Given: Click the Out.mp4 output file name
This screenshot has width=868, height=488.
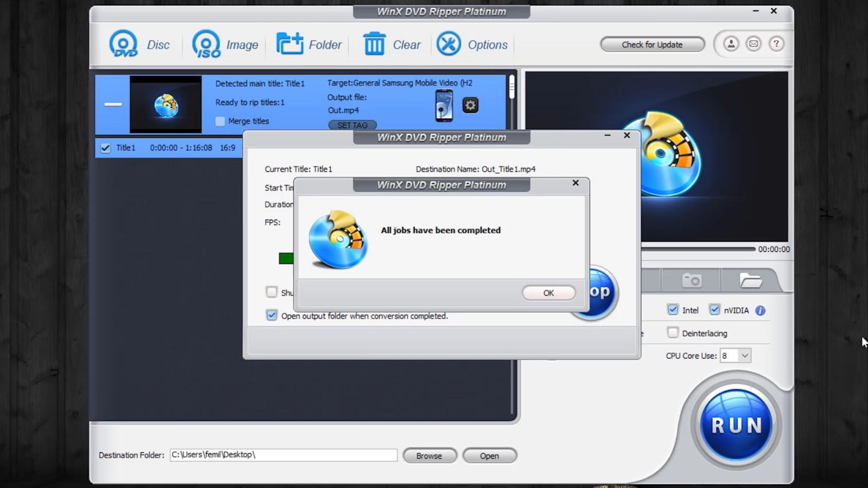Looking at the screenshot, I should tap(343, 110).
